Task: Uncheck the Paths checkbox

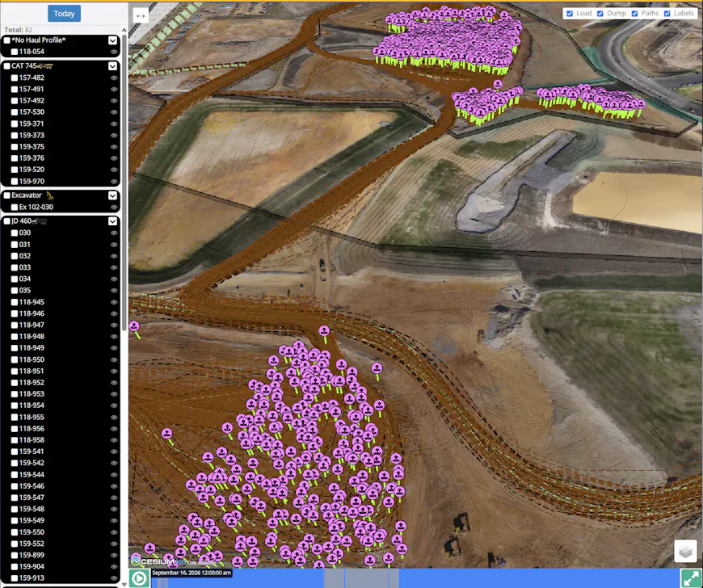Action: (634, 14)
